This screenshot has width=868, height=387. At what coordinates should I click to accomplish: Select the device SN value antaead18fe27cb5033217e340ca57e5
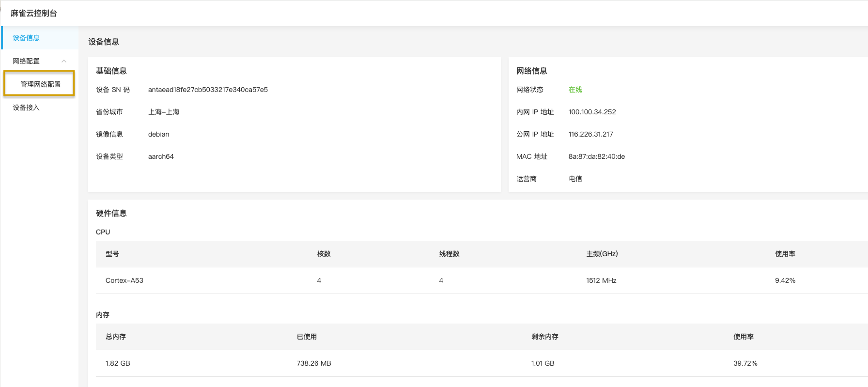pyautogui.click(x=208, y=90)
